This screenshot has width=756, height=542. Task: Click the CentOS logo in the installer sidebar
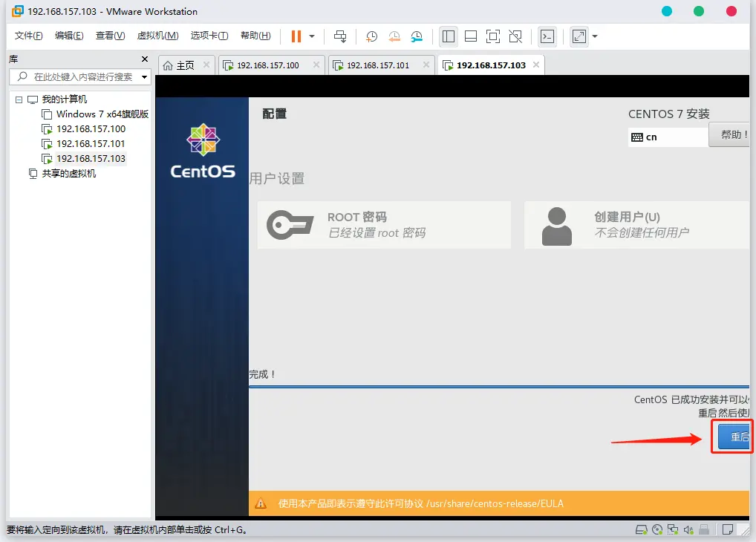(x=203, y=151)
